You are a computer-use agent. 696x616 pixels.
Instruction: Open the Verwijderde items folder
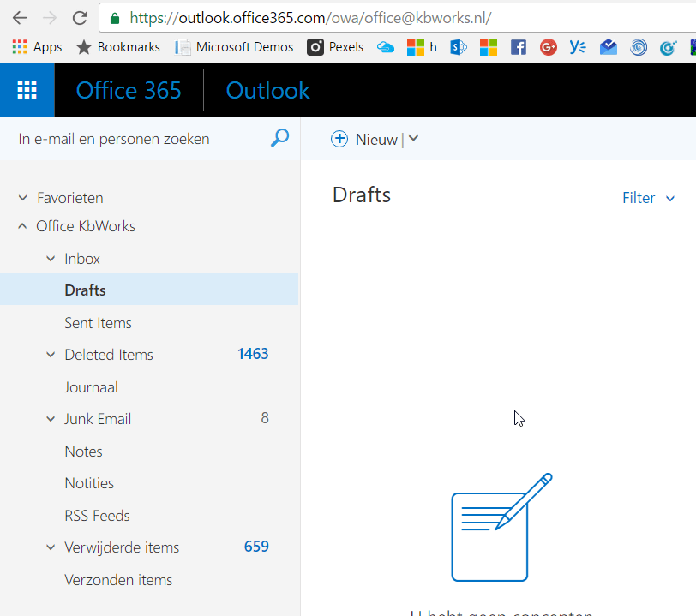click(x=122, y=547)
